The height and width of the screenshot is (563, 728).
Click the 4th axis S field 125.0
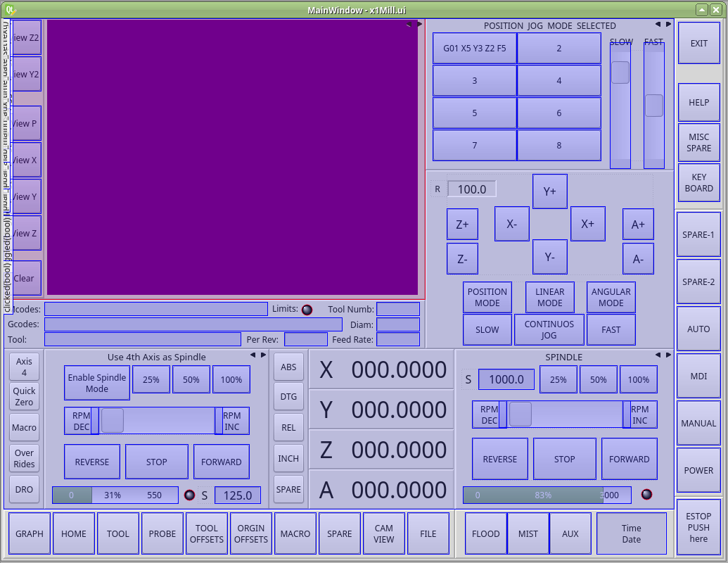point(238,495)
